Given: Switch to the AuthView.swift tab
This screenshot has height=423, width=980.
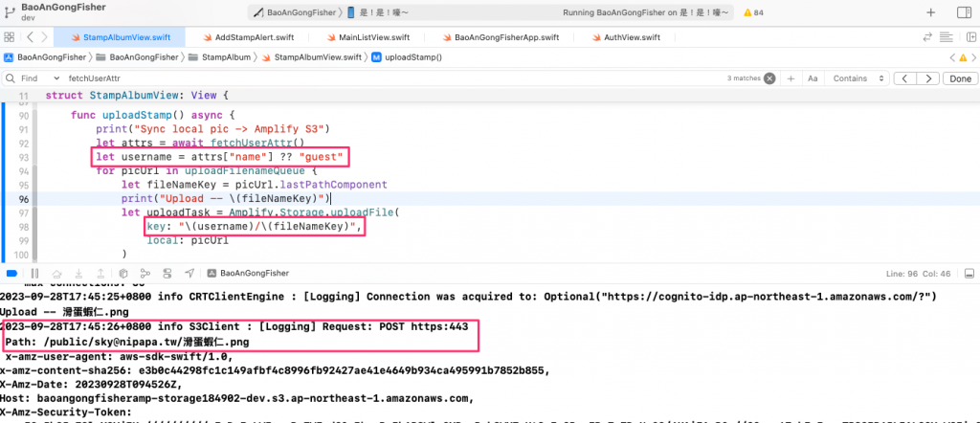Looking at the screenshot, I should click(x=627, y=37).
